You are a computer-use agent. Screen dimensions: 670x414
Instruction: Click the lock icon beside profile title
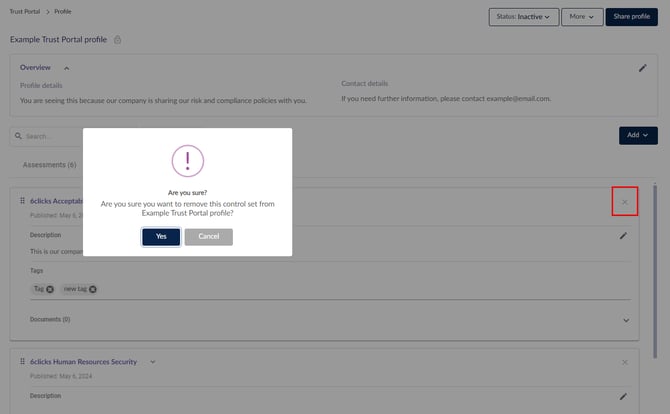118,40
